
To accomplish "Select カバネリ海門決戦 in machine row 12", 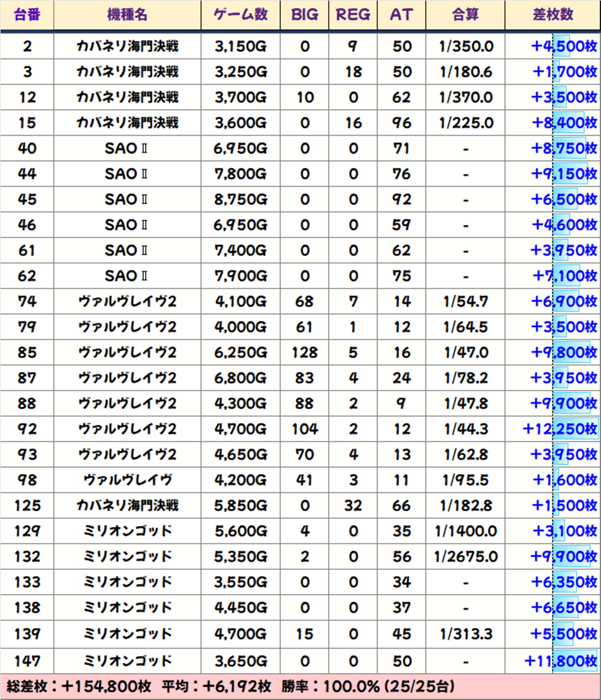I will coord(128,97).
